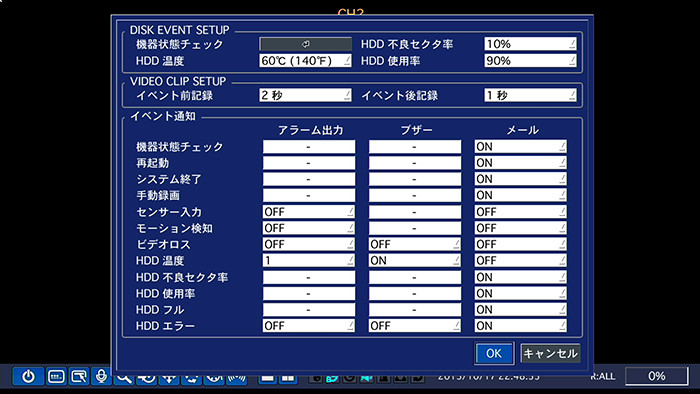
Task: Open the menu panel icon beside the power button
Action: point(56,376)
